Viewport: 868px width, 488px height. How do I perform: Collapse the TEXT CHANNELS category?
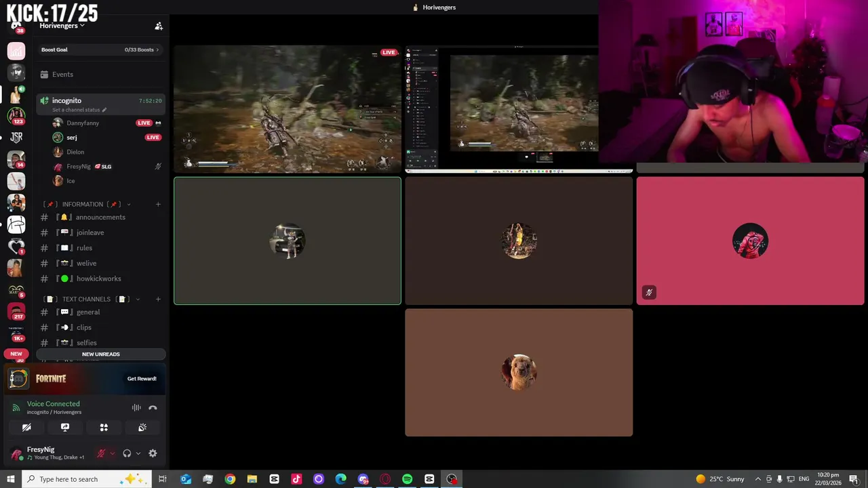(x=91, y=299)
